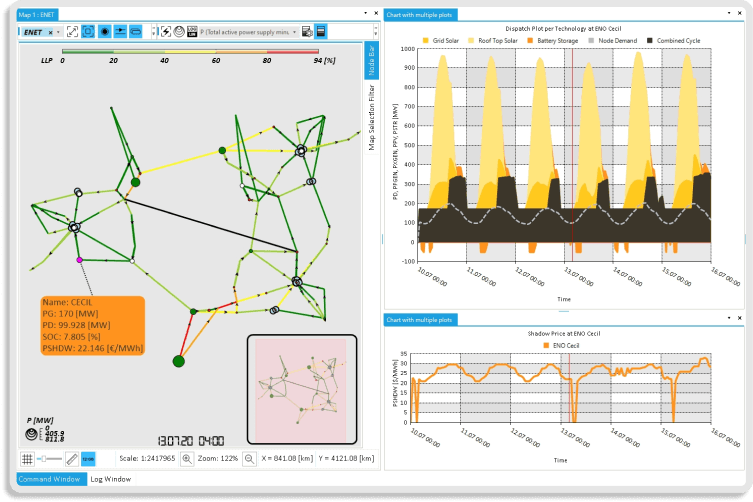753x502 pixels.
Task: Click the zoom in magnifier button
Action: coord(187,458)
